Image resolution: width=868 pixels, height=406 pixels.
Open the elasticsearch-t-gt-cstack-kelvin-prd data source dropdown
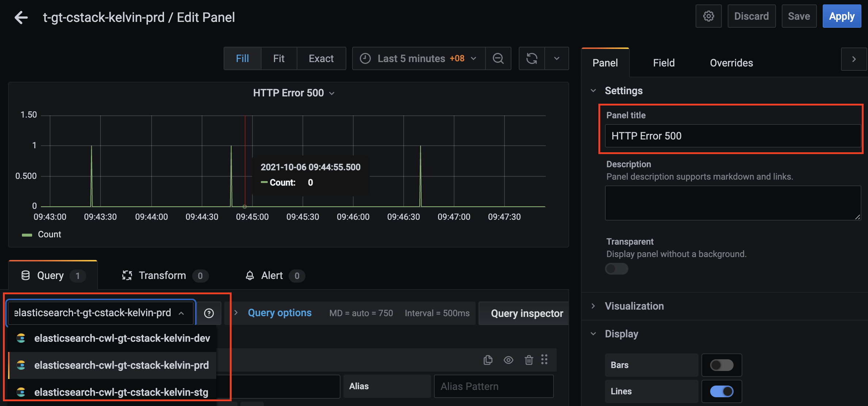click(100, 313)
